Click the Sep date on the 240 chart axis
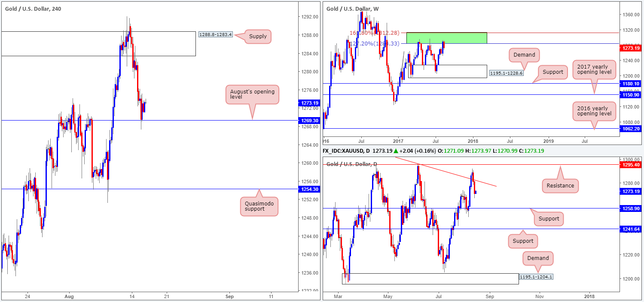The height and width of the screenshot is (302, 644). (x=229, y=296)
